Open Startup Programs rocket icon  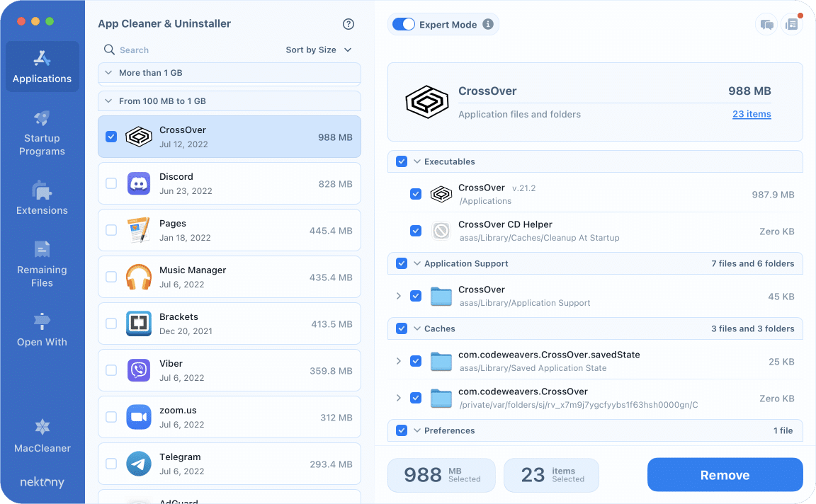[42, 119]
